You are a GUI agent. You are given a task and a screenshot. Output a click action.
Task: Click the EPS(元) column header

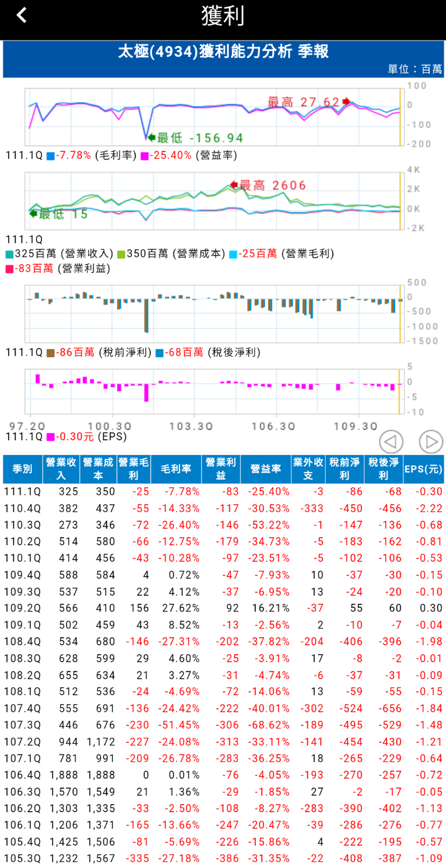tap(424, 469)
